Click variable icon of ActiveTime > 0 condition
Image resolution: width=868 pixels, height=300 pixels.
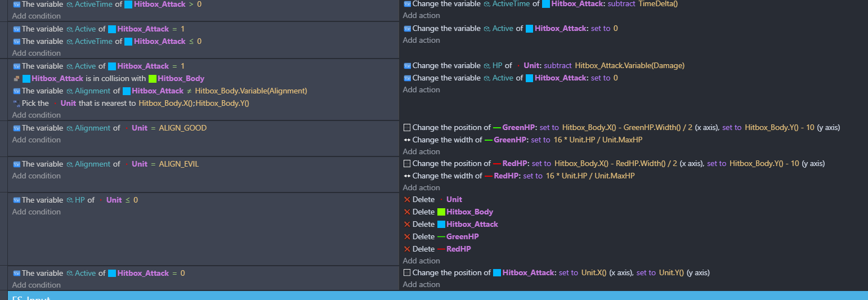coord(16,4)
